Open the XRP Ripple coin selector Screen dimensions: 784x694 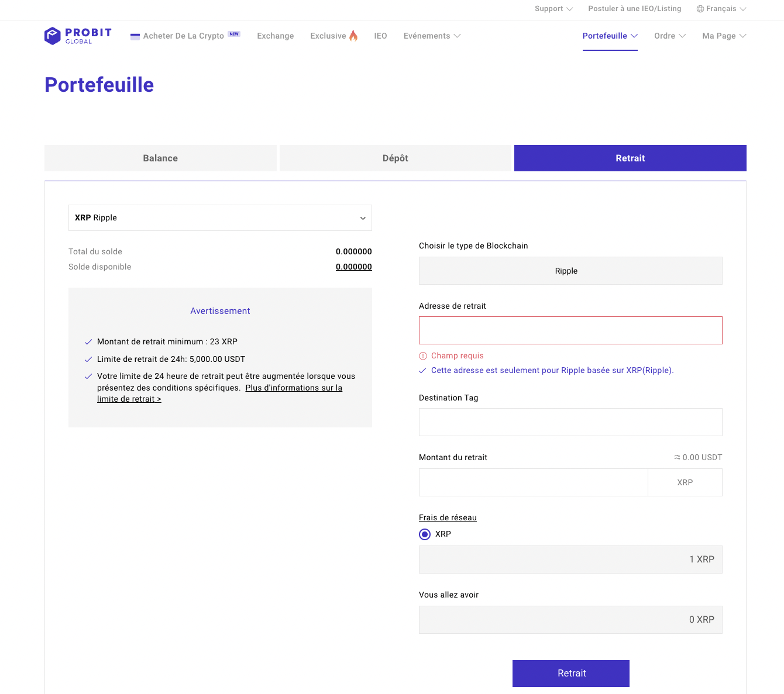pyautogui.click(x=220, y=217)
